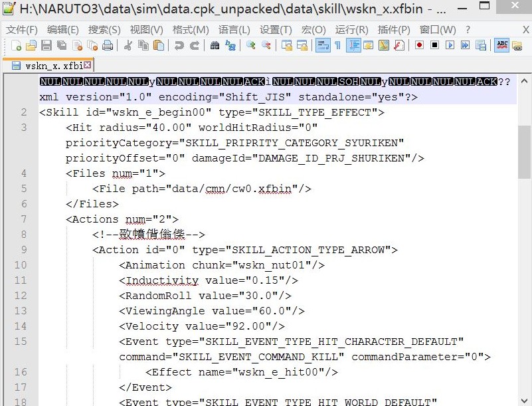Open the 格式(M) menu
The width and height of the screenshot is (532, 406).
pyautogui.click(x=191, y=30)
